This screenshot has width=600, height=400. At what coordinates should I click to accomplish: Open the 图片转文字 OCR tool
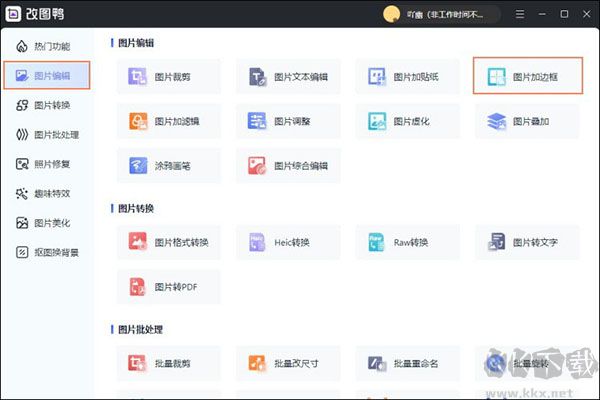(527, 242)
